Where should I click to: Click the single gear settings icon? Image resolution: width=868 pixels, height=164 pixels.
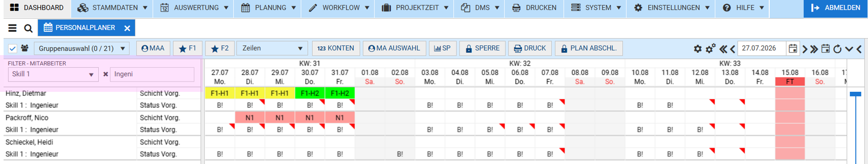coord(697,49)
